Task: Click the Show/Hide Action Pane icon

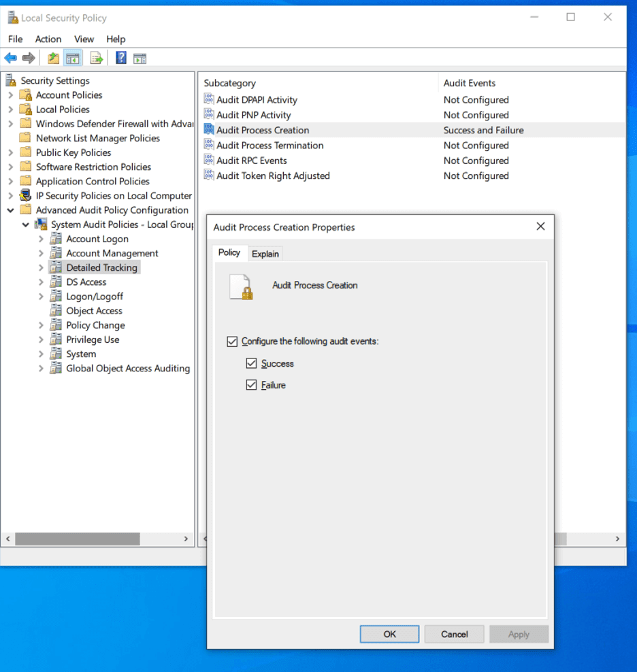Action: (x=140, y=58)
